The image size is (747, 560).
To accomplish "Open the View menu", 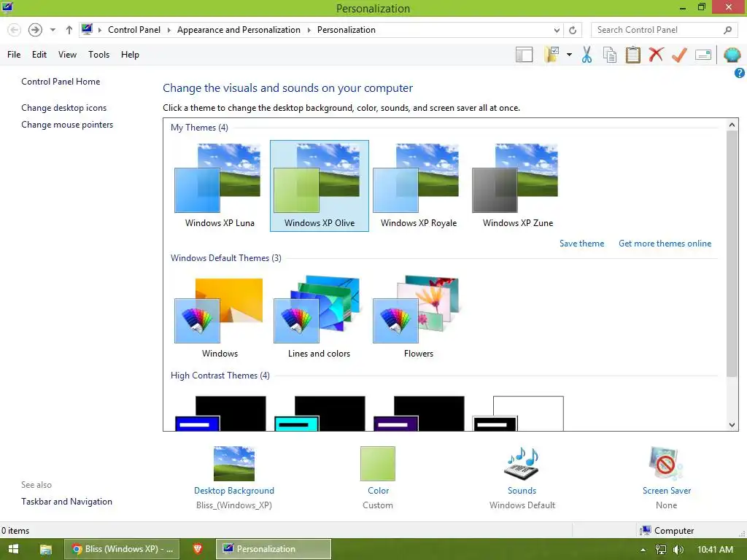I will click(67, 55).
